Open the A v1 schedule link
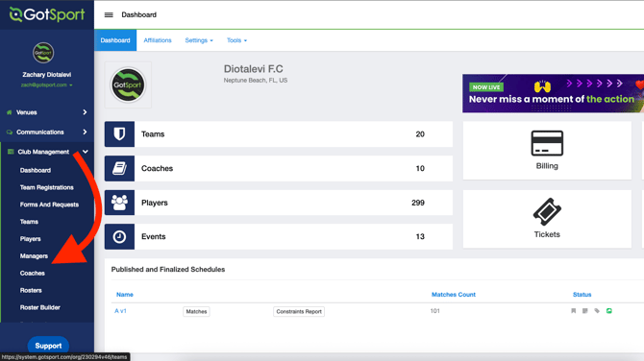This screenshot has height=361, width=644. 120,311
